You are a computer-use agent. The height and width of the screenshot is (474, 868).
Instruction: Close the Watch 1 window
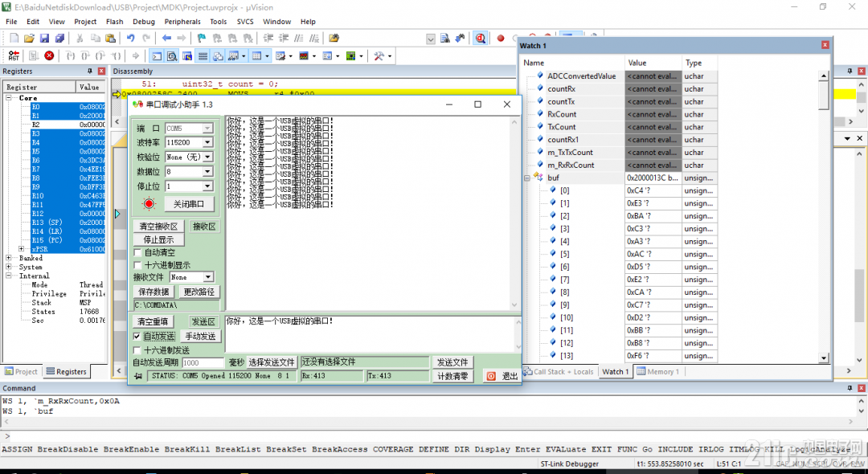coord(825,45)
